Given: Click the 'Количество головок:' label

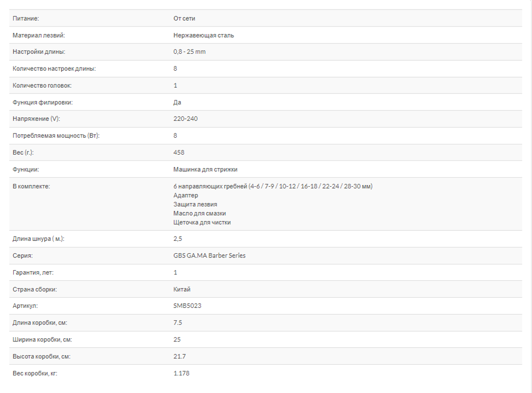Looking at the screenshot, I should tap(42, 86).
